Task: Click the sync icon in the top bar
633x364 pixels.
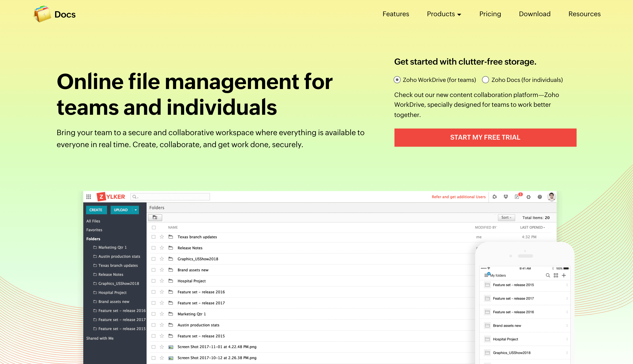Action: 494,197
